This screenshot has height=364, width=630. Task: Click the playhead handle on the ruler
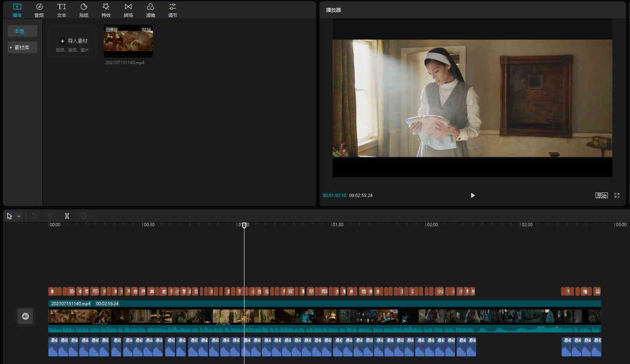(x=244, y=225)
